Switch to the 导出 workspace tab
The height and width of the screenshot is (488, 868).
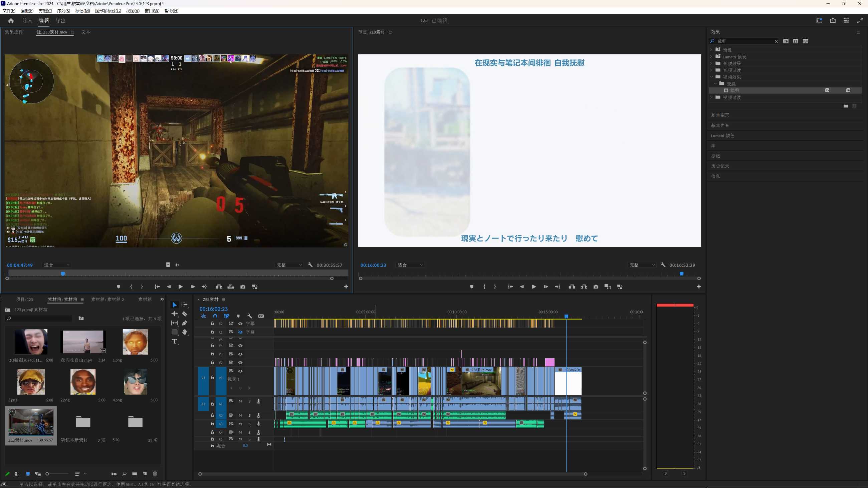[x=60, y=21]
